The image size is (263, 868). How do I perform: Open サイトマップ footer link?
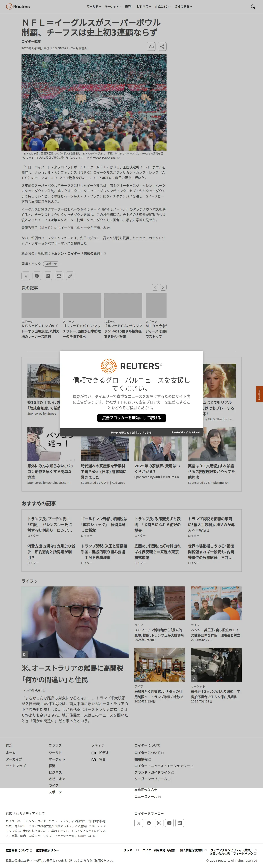coord(16,765)
